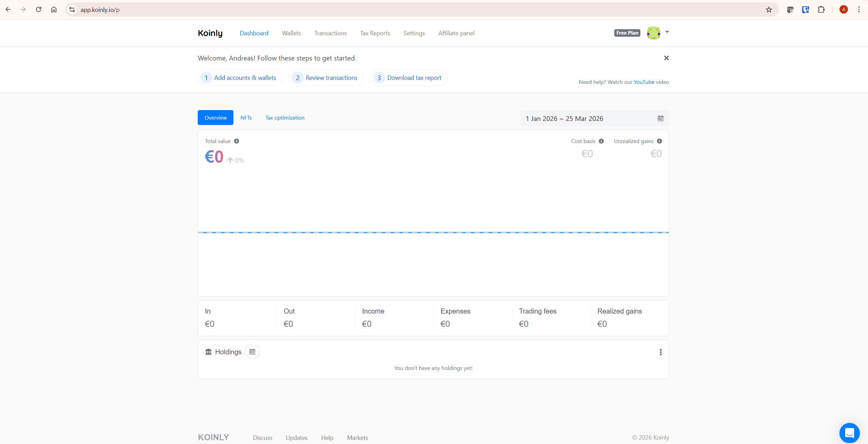Dismiss the welcome banner
Image resolution: width=868 pixels, height=444 pixels.
click(x=666, y=58)
